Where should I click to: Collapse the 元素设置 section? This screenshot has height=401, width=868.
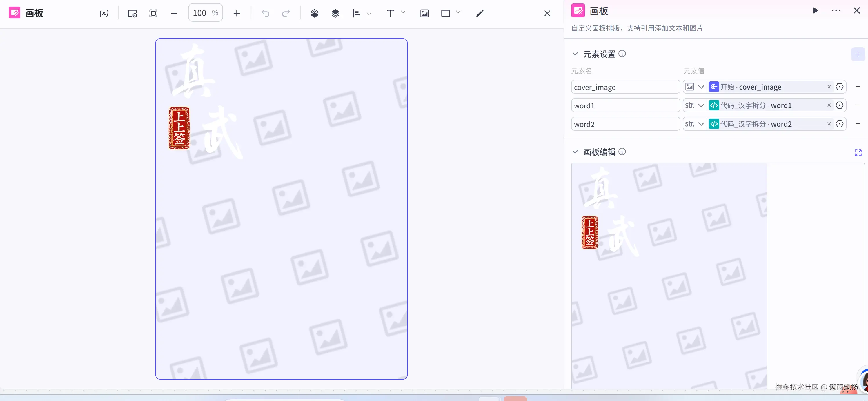point(575,54)
